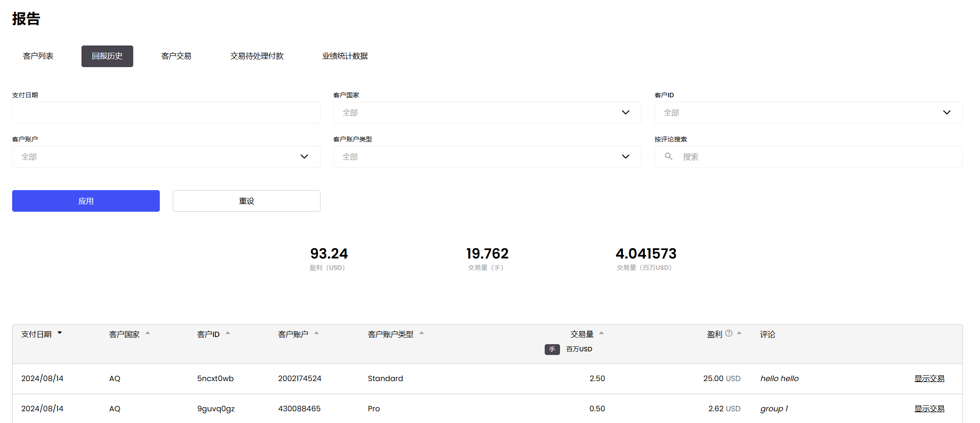This screenshot has height=423, width=980.
Task: Sort by 支付日期 column arrow
Action: pos(59,333)
